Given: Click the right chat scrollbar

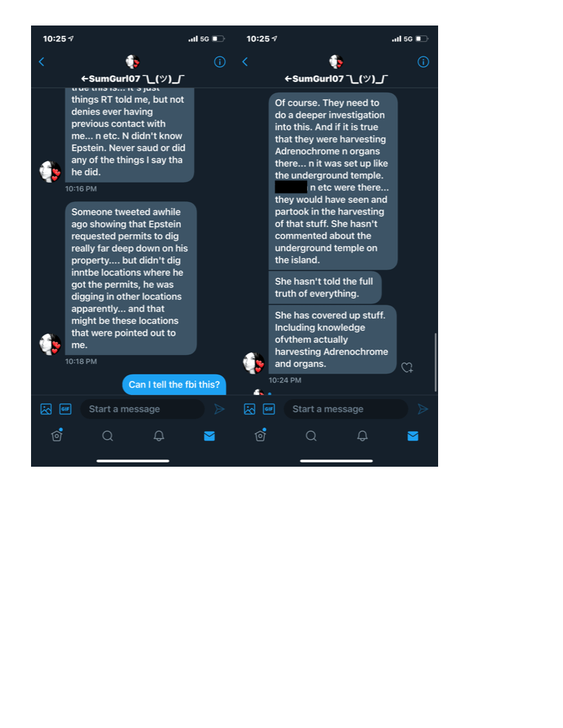Looking at the screenshot, I should (x=435, y=362).
